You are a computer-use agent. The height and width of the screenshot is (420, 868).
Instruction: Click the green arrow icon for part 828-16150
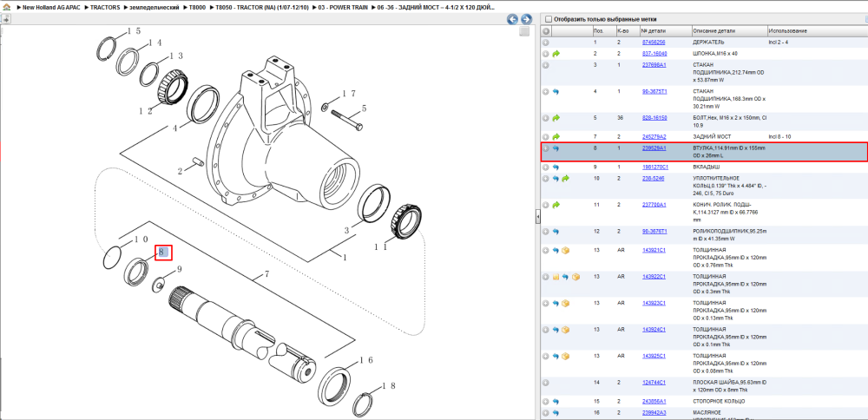[556, 118]
